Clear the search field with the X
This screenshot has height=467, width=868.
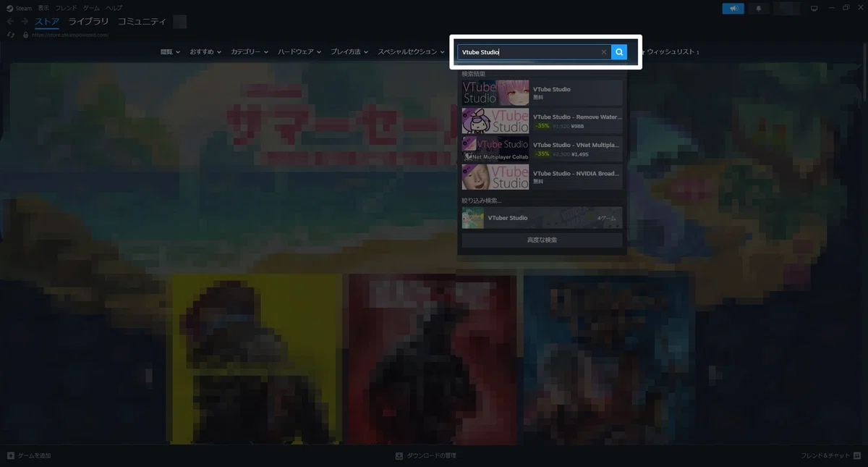(604, 52)
